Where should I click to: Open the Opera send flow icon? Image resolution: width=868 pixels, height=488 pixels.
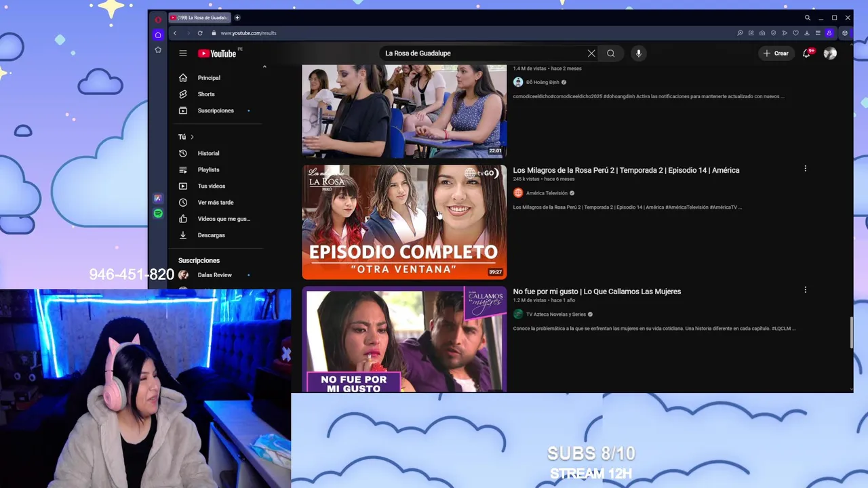(785, 33)
